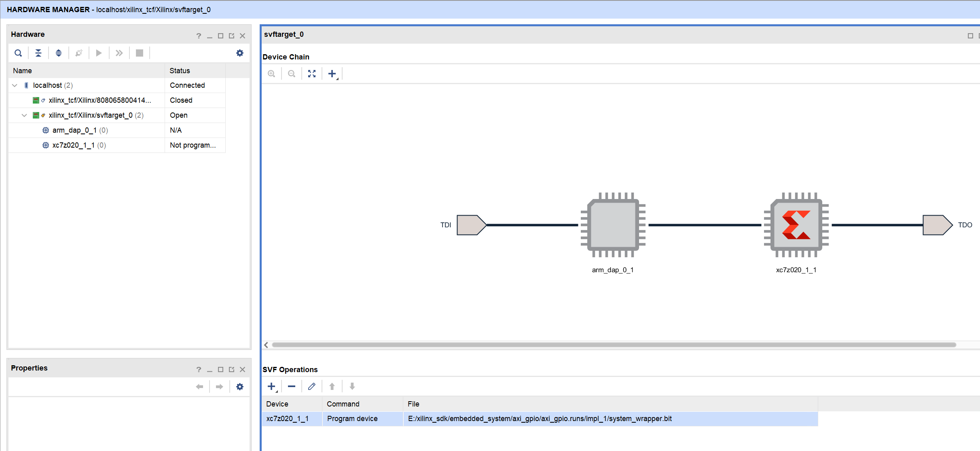
Task: Collapse the localhost tree node
Action: 15,85
